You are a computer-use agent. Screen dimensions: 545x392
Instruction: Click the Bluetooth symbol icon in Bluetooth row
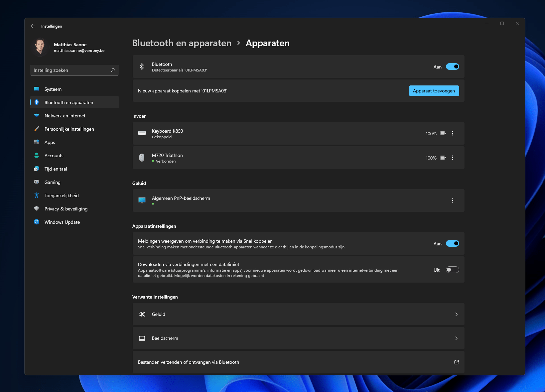142,67
